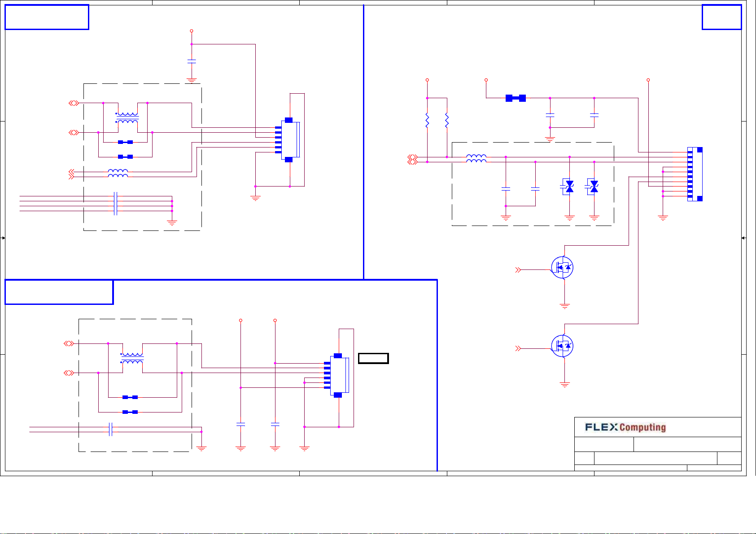Select the lower MOSFET transistor symbol
This screenshot has width=756, height=534.
(x=563, y=346)
